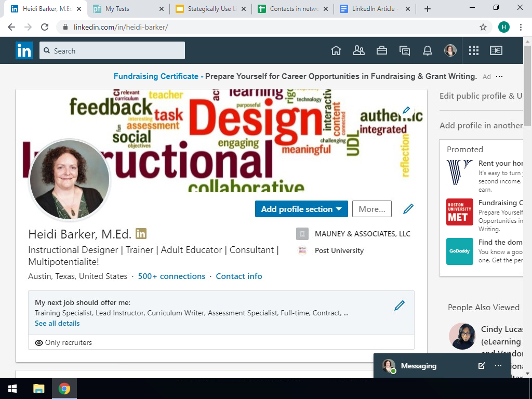The image size is (532, 399).
Task: Click Boston University MET ad logo
Action: click(459, 212)
